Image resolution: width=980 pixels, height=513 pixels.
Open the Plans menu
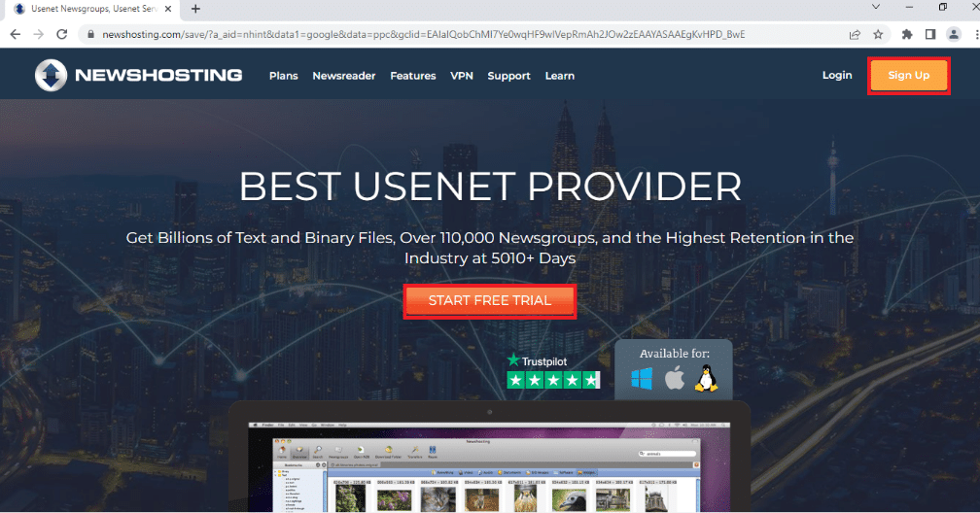coord(284,76)
